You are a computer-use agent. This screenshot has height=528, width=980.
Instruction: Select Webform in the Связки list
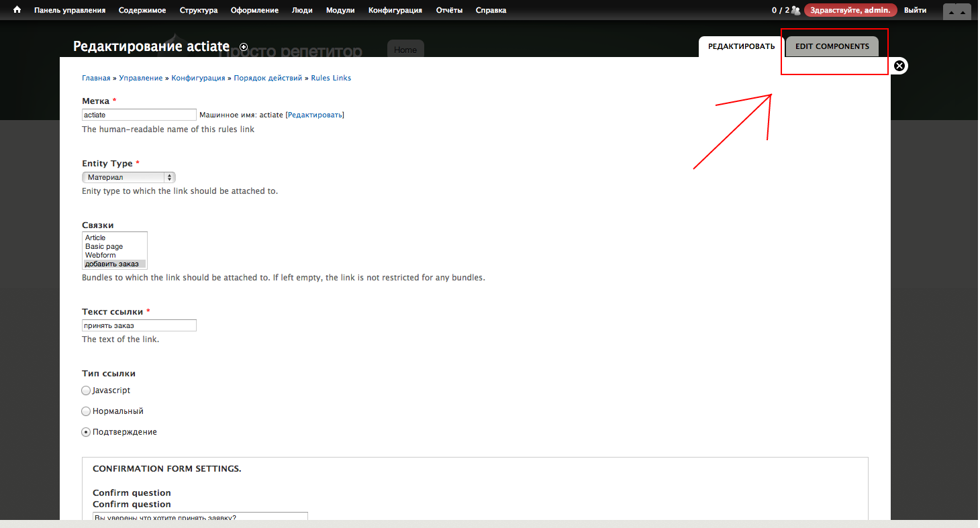coord(101,255)
